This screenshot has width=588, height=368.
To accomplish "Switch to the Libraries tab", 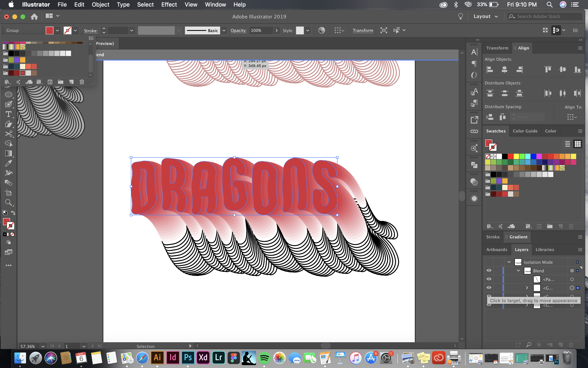I will coord(545,249).
